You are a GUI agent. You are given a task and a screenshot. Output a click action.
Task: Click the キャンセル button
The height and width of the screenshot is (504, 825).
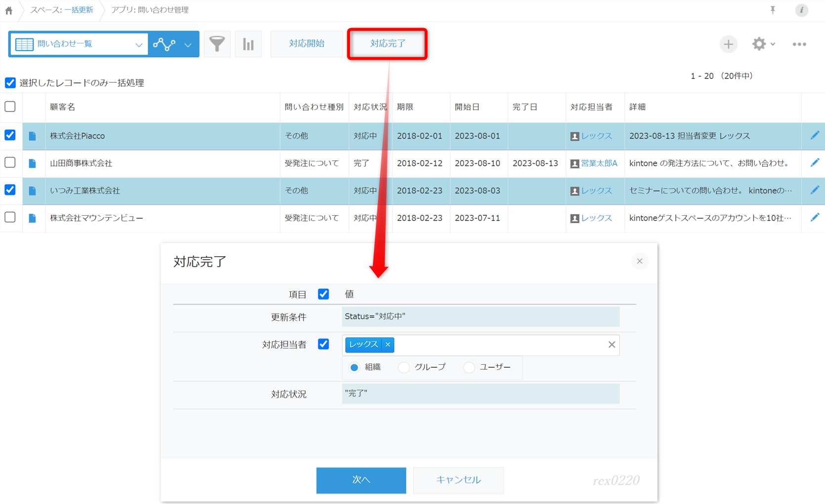tap(458, 480)
